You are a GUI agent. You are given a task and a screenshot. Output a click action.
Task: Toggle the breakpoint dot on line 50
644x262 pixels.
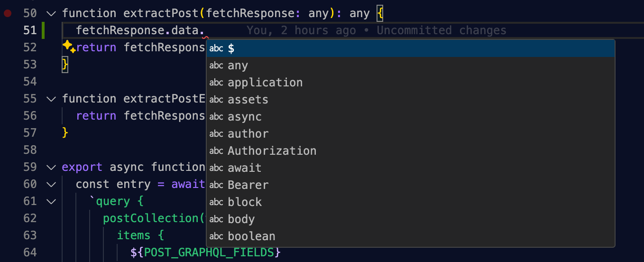point(7,13)
